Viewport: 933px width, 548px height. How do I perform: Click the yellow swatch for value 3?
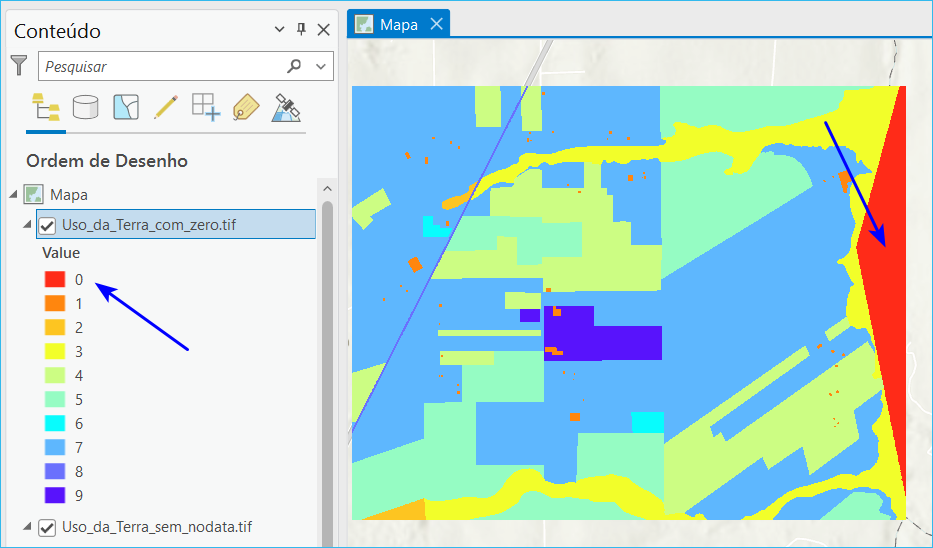55,351
